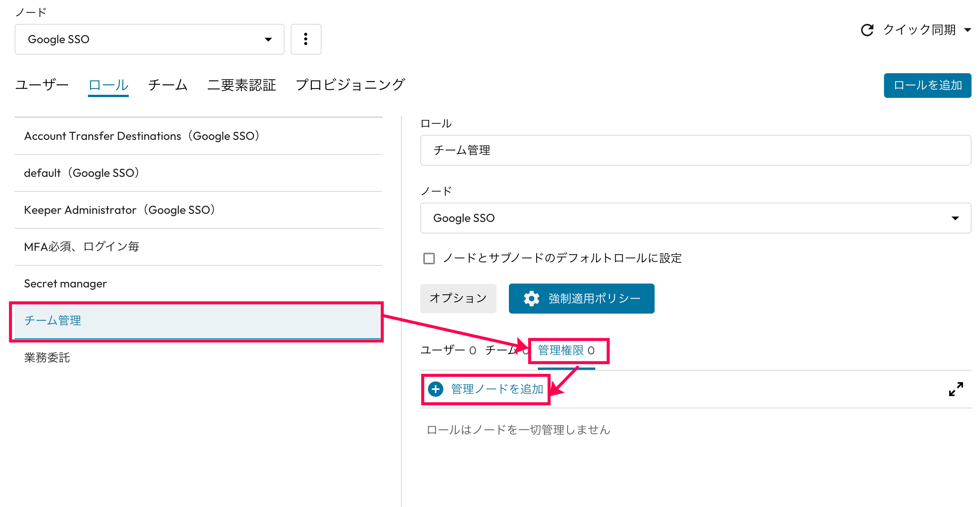
Task: Select the MFA必須、ログイン毎 role
Action: click(x=199, y=247)
